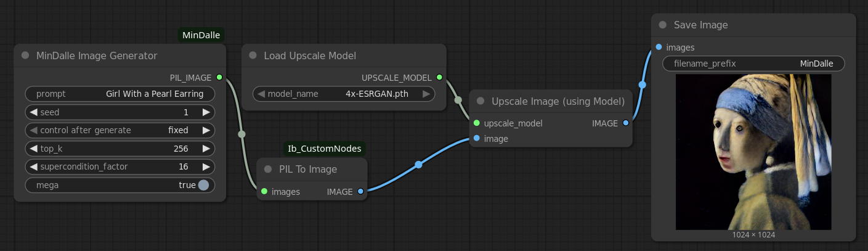Click the seed value field
The width and height of the screenshot is (868, 251).
120,112
